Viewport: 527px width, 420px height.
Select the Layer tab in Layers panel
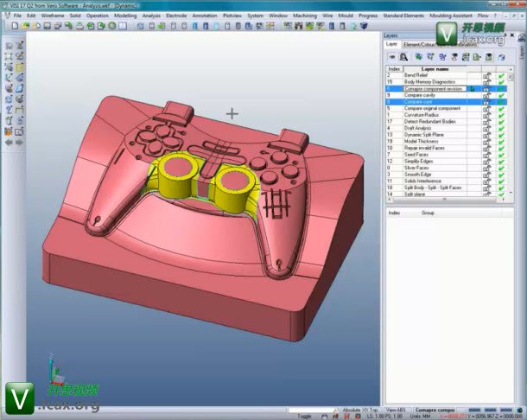[391, 44]
